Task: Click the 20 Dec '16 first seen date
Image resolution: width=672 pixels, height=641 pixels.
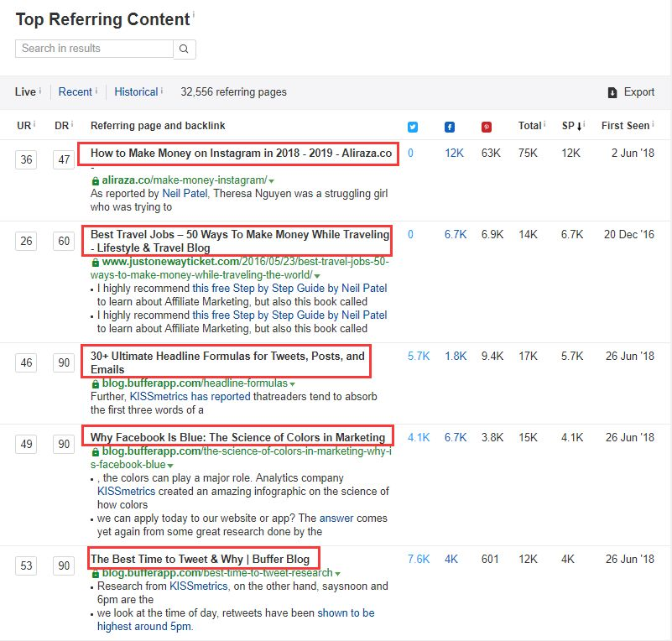Action: pos(629,235)
